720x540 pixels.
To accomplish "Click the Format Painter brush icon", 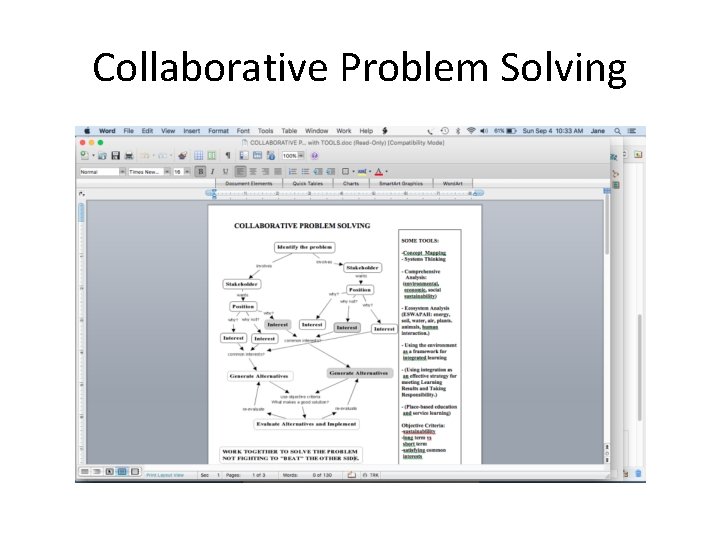I will 183,156.
